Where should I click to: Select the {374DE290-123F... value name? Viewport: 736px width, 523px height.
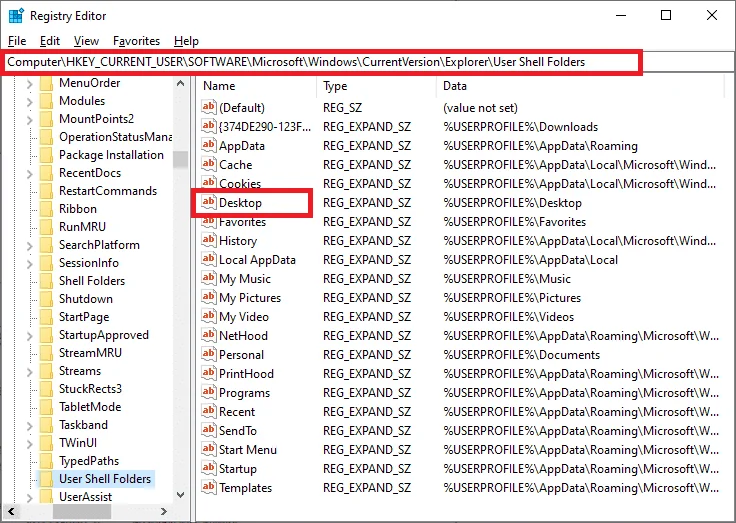[x=265, y=127]
